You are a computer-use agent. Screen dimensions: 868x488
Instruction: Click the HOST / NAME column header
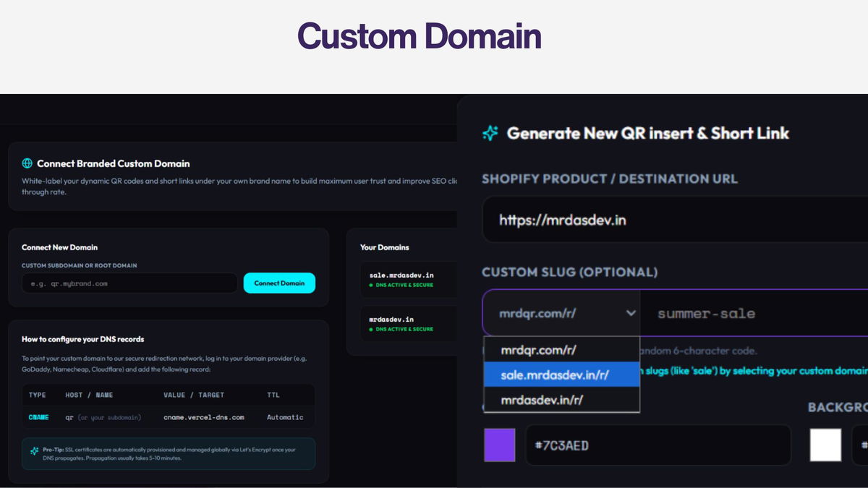tap(89, 395)
